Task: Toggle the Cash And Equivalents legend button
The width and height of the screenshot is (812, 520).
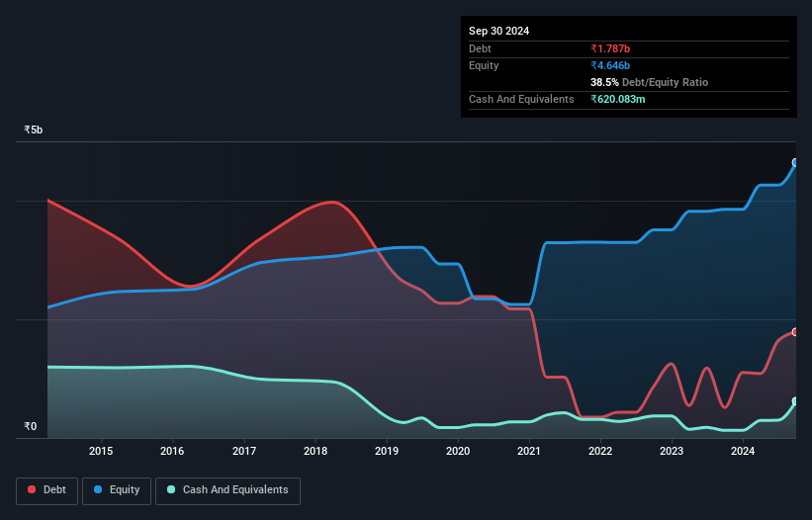Action: coord(227,490)
